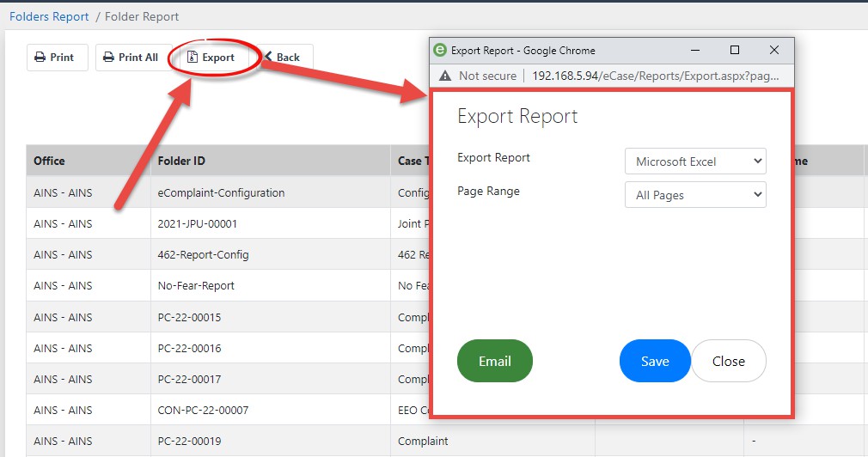The width and height of the screenshot is (868, 457).
Task: Minimize the Export Report Chrome window
Action: tap(695, 51)
